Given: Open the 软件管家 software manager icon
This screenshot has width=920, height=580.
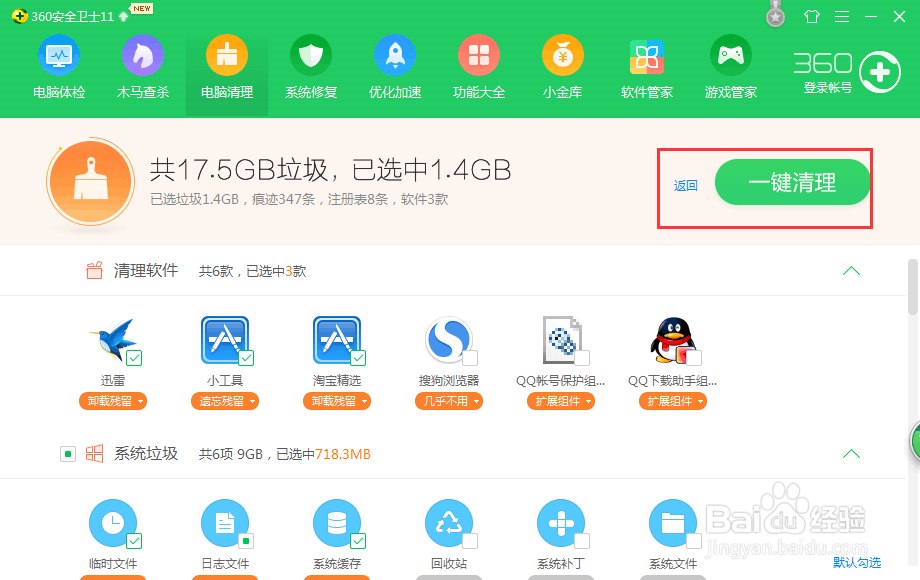Looking at the screenshot, I should pos(647,57).
